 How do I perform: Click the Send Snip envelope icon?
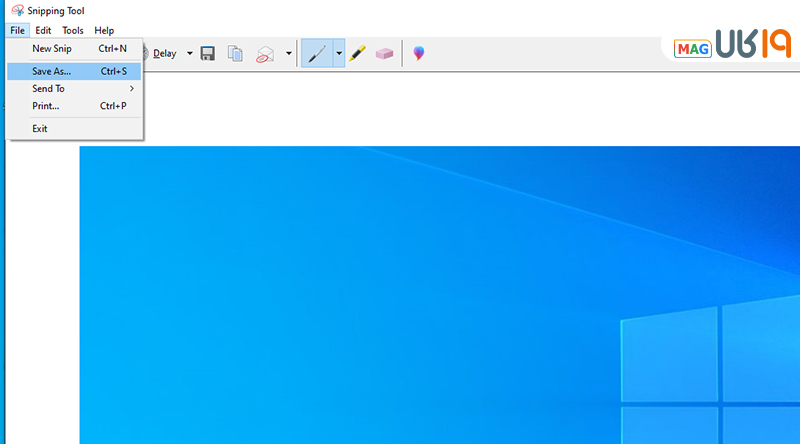[x=265, y=54]
